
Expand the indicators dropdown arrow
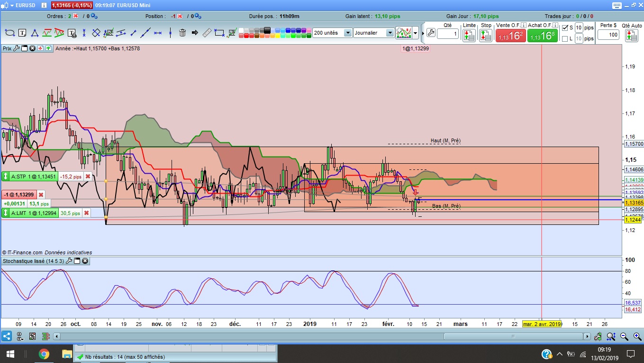(x=416, y=33)
